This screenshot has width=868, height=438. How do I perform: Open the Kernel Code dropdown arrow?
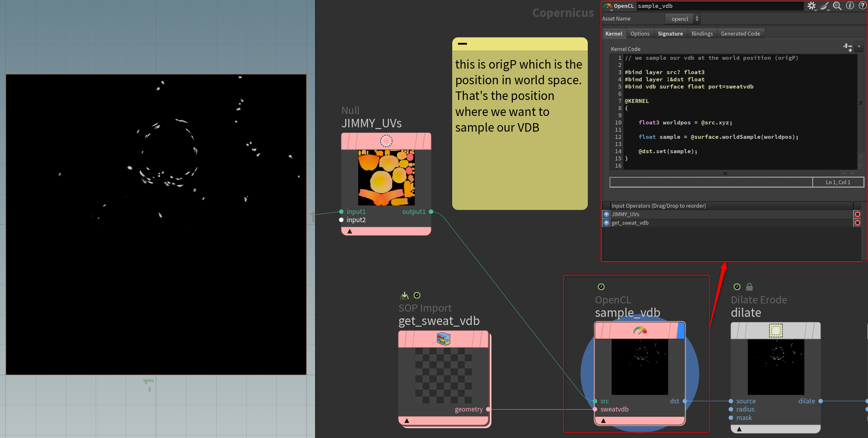(x=859, y=47)
